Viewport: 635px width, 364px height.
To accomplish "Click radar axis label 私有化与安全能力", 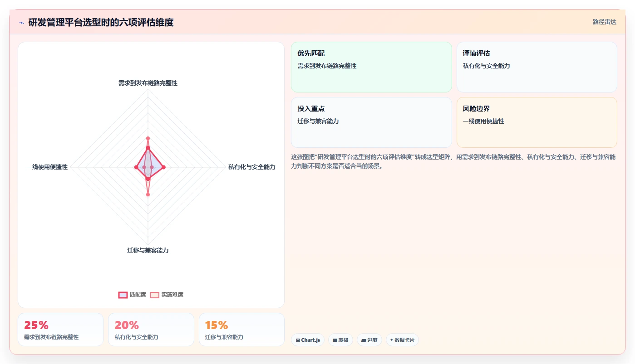I will (x=252, y=167).
